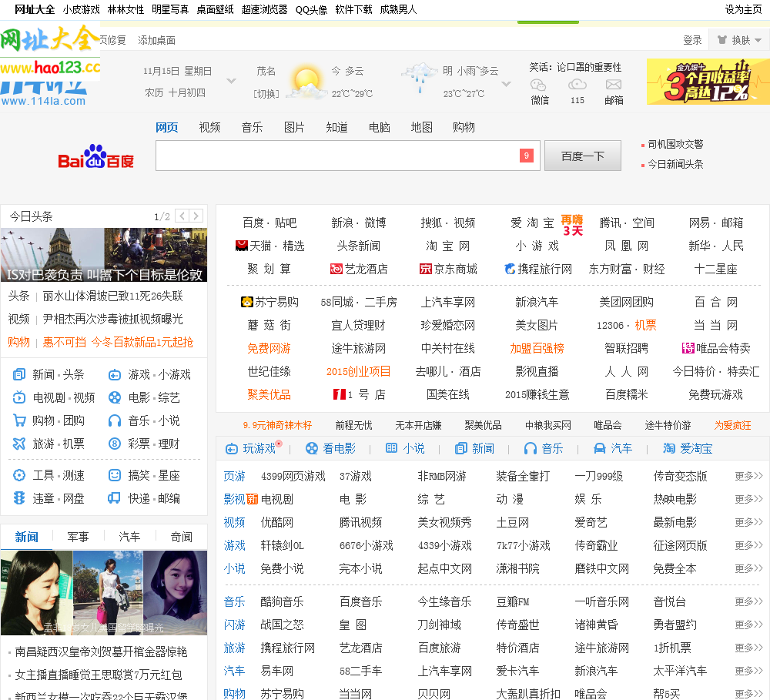
Task: Go to next headline slide arrow
Action: (x=196, y=216)
